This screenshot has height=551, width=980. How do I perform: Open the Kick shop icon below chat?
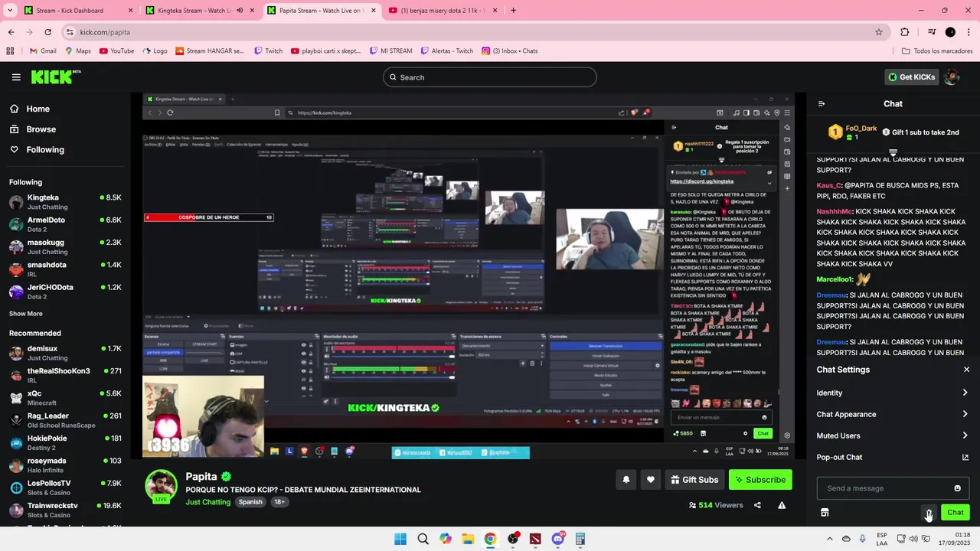(825, 513)
